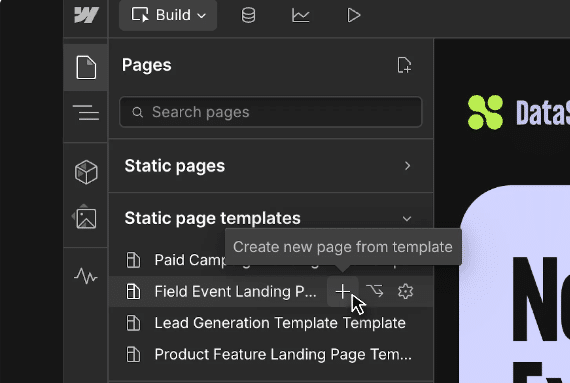This screenshot has width=570, height=383.
Task: Open settings gear for Field Event template
Action: coord(405,291)
